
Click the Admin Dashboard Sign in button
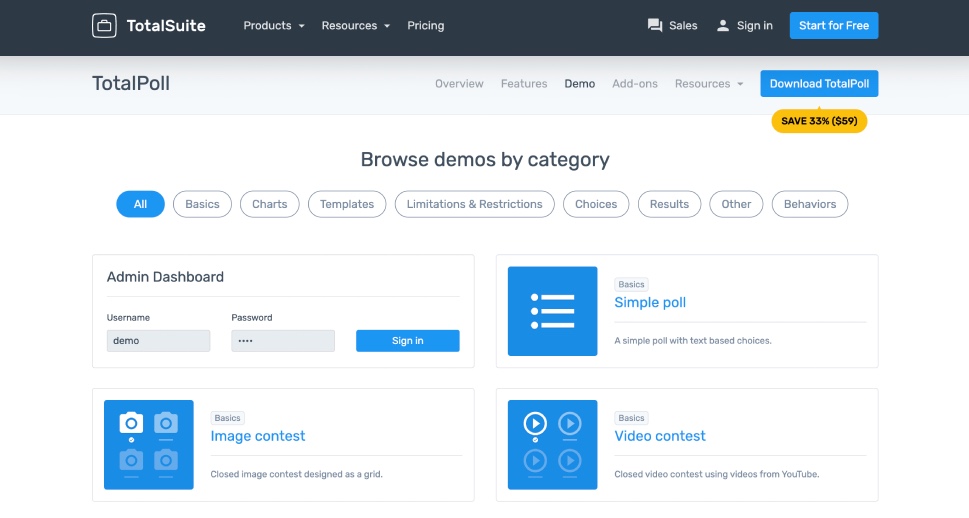pos(407,341)
